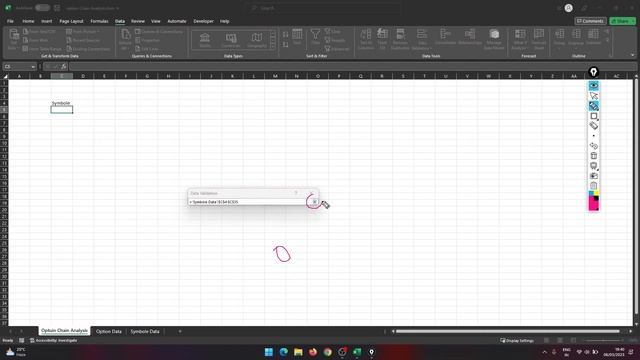Click the Comments button

coord(590,21)
